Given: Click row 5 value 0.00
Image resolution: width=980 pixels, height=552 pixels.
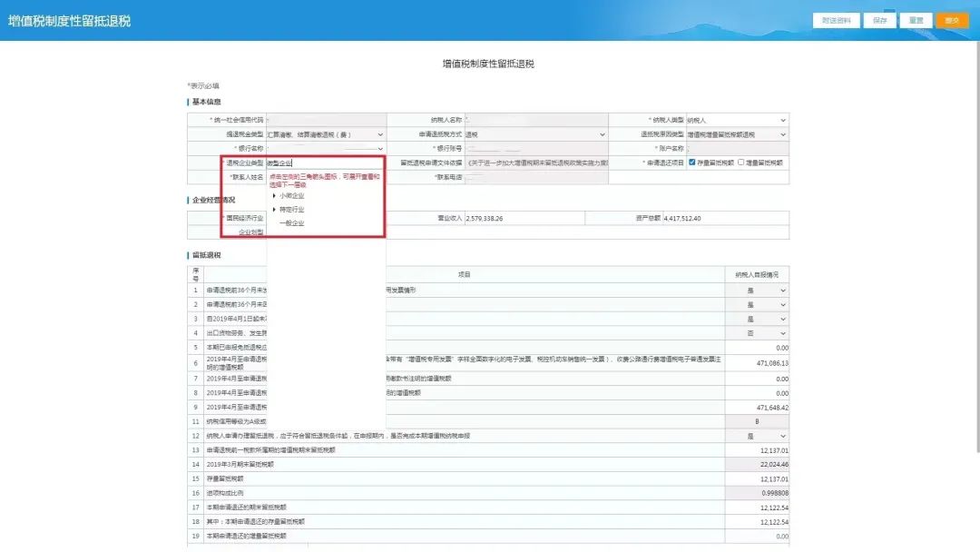Looking at the screenshot, I should [781, 348].
